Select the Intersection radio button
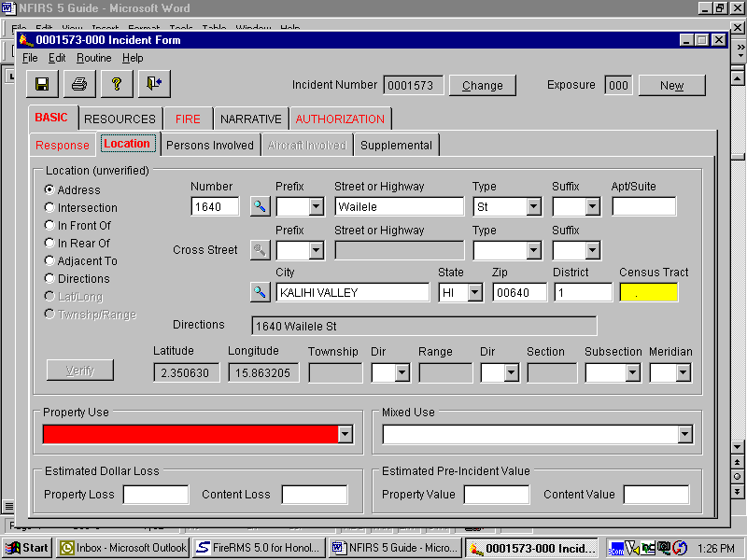The image size is (747, 560). pyautogui.click(x=49, y=208)
